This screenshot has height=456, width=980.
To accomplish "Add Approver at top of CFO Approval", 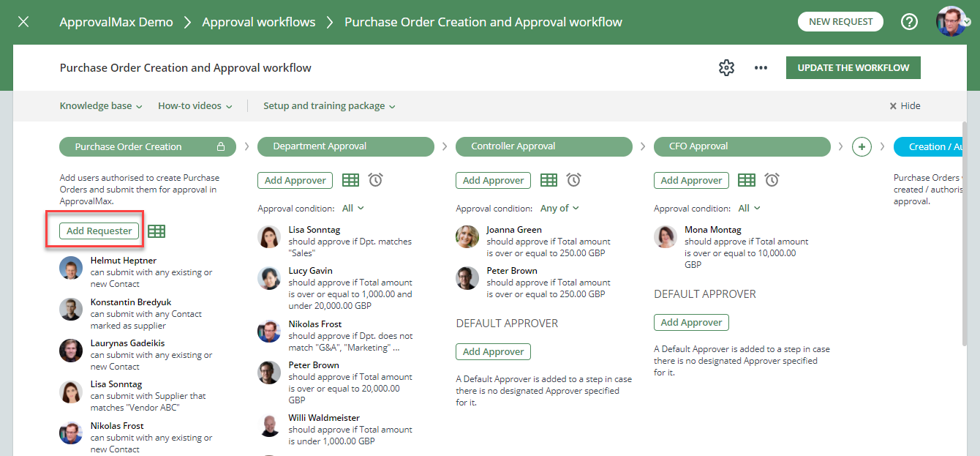I will point(691,180).
